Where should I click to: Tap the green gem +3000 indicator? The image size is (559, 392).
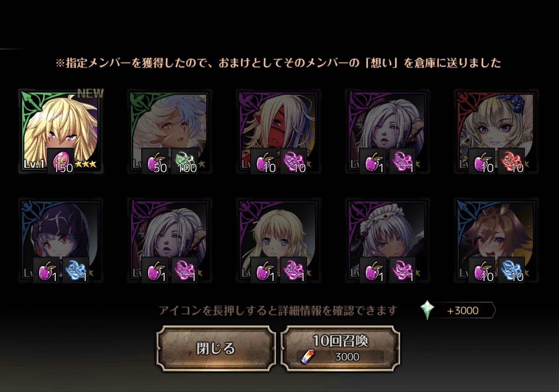pyautogui.click(x=457, y=311)
